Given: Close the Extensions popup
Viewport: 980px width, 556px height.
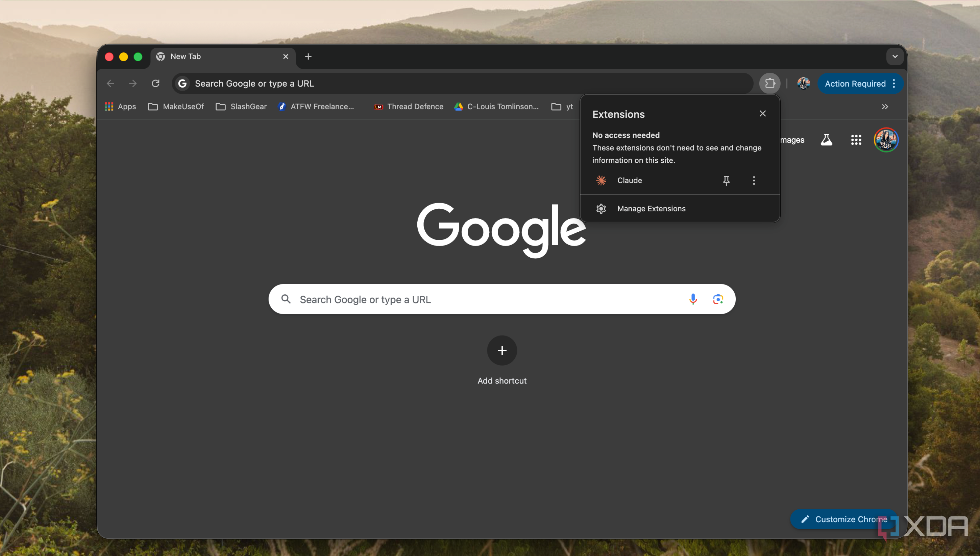Looking at the screenshot, I should [762, 114].
